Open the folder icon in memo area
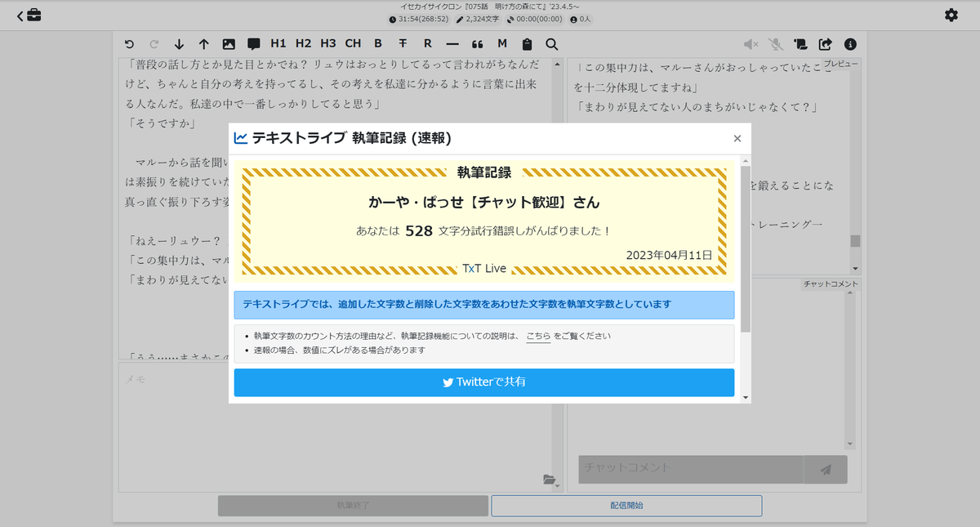The width and height of the screenshot is (980, 527). 548,480
